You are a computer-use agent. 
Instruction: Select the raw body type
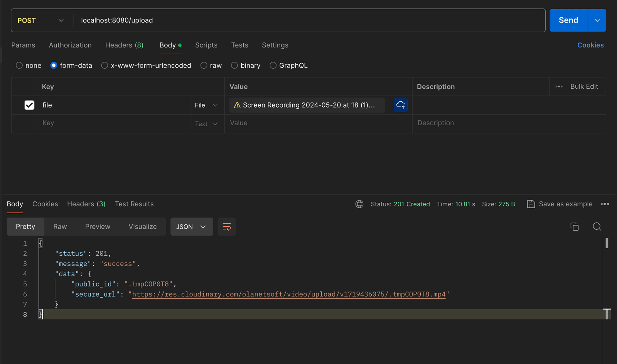[x=204, y=66]
